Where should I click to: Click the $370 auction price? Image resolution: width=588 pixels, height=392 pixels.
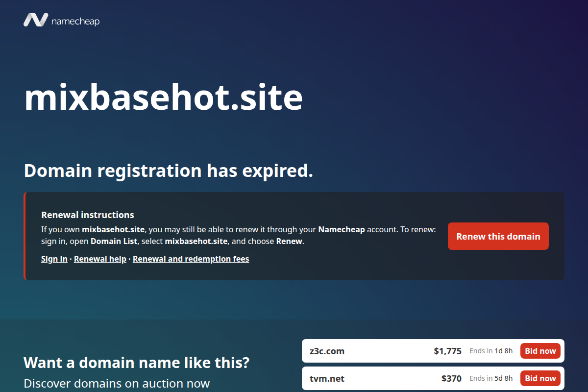click(451, 378)
